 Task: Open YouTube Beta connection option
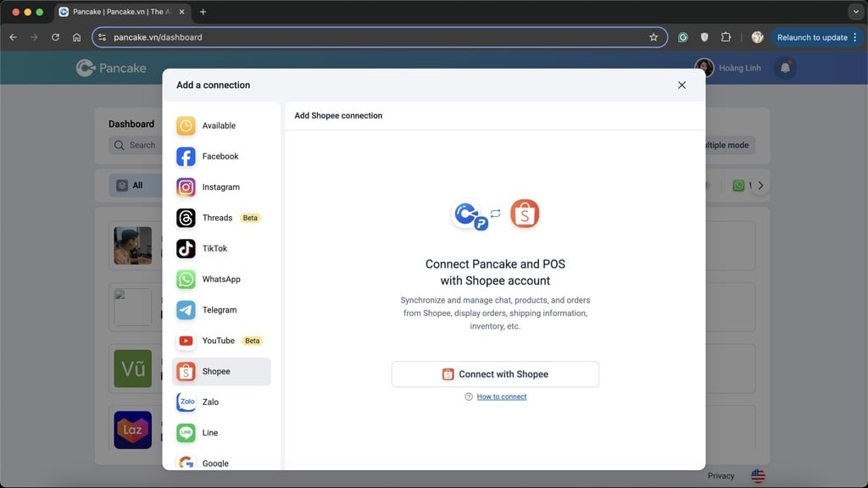(221, 341)
